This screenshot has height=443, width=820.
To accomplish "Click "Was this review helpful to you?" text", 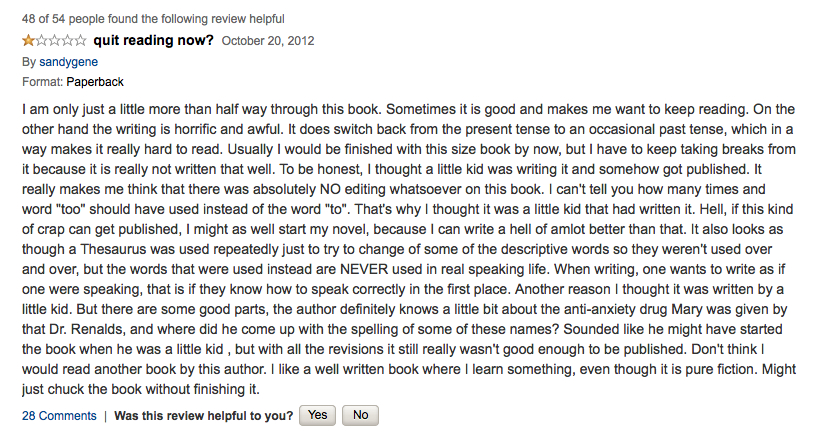I will click(x=204, y=416).
